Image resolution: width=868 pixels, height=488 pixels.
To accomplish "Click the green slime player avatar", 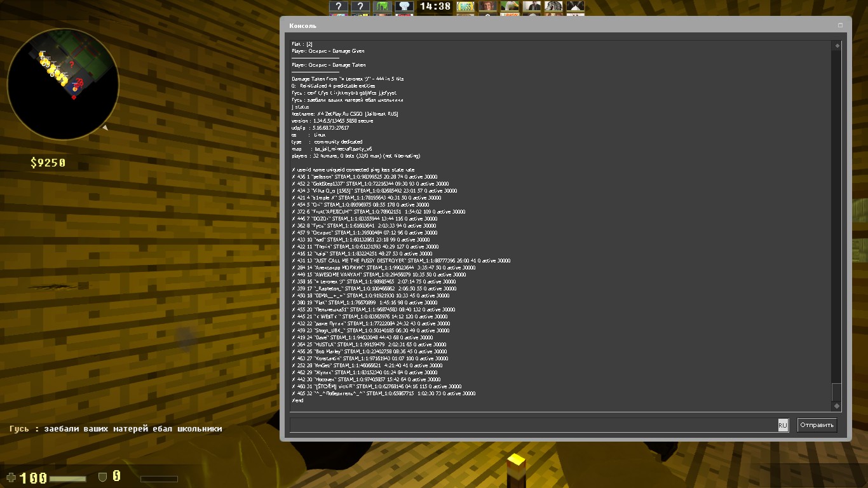I will [x=383, y=6].
